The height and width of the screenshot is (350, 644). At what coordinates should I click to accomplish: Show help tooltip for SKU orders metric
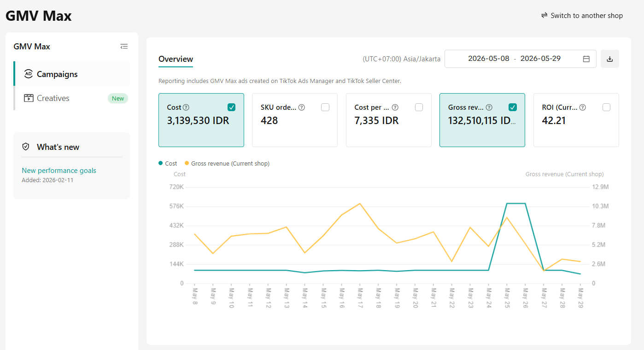pyautogui.click(x=302, y=107)
